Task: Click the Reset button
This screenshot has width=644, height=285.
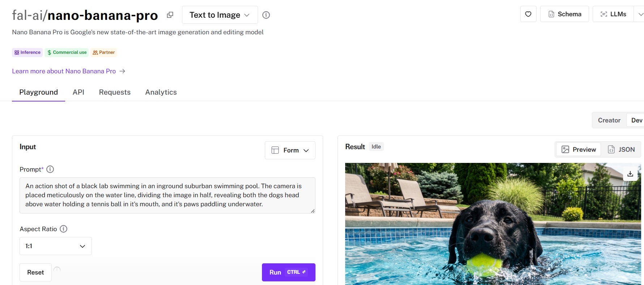Action: tap(35, 272)
